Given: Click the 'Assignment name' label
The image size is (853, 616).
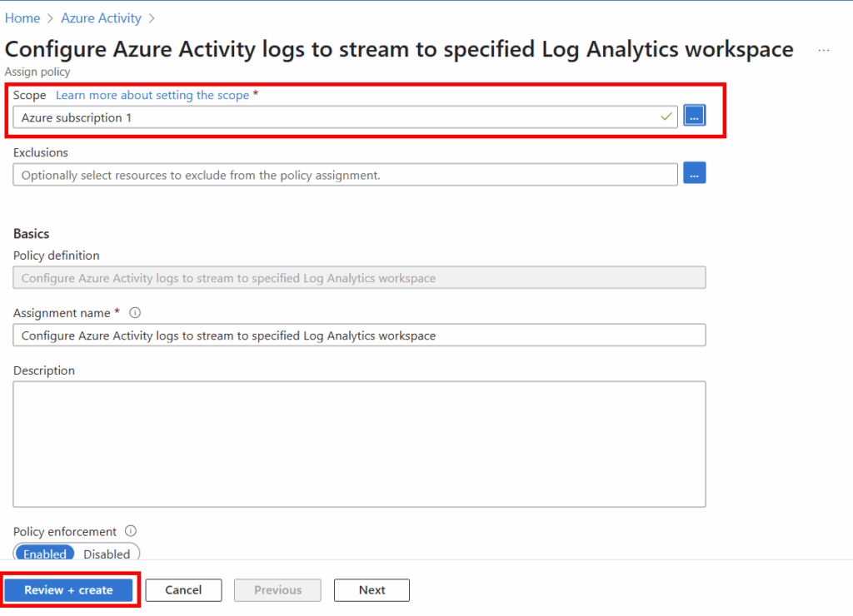Looking at the screenshot, I should tap(62, 313).
